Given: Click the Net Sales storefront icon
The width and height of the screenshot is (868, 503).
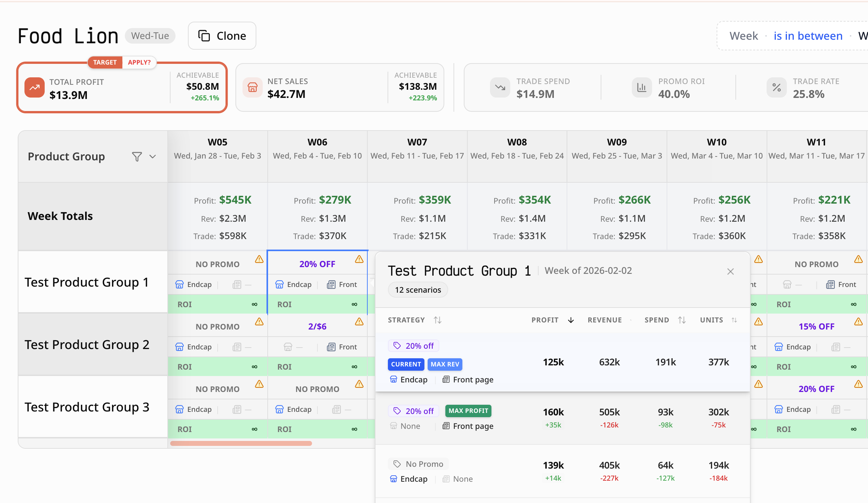Looking at the screenshot, I should click(x=252, y=87).
